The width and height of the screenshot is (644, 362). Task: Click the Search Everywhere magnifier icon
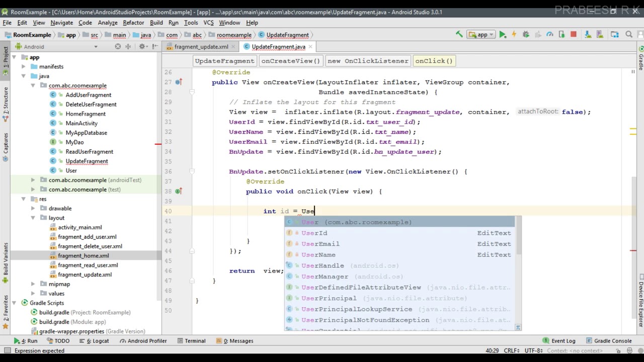coord(629,35)
